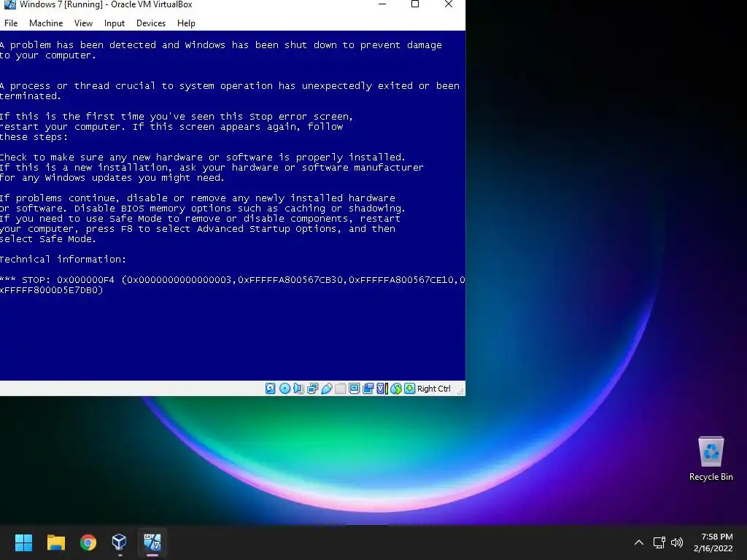Image resolution: width=747 pixels, height=560 pixels.
Task: Open the File menu in VirtualBox
Action: click(x=11, y=23)
